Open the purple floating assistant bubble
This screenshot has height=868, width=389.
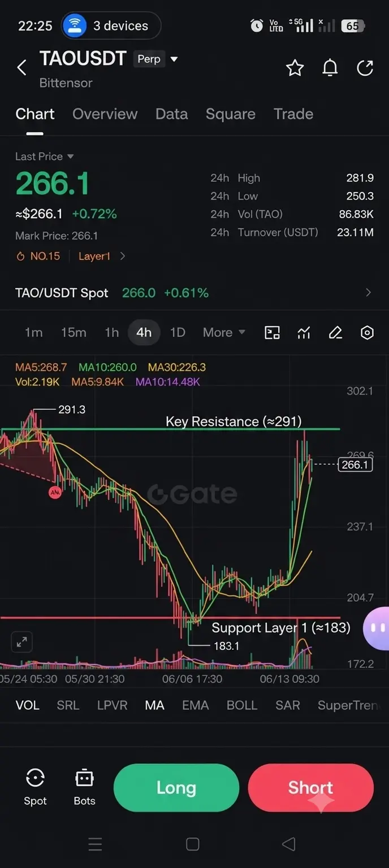point(376,628)
